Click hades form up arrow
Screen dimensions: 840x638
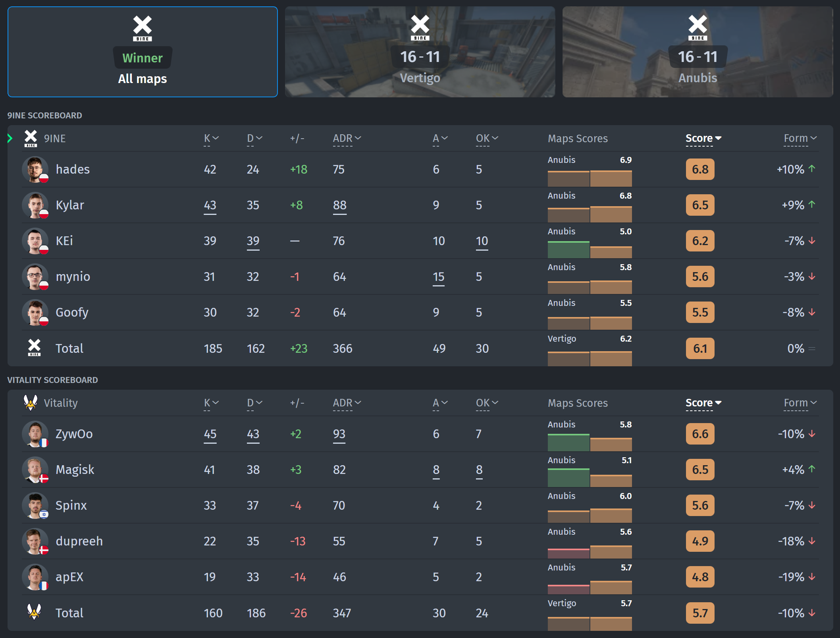812,169
